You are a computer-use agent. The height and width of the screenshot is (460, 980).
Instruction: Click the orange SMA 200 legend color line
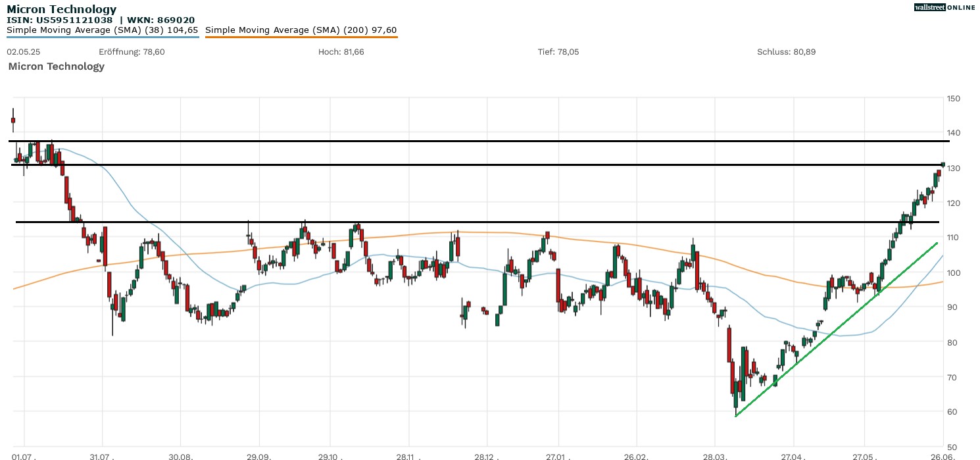tap(302, 38)
